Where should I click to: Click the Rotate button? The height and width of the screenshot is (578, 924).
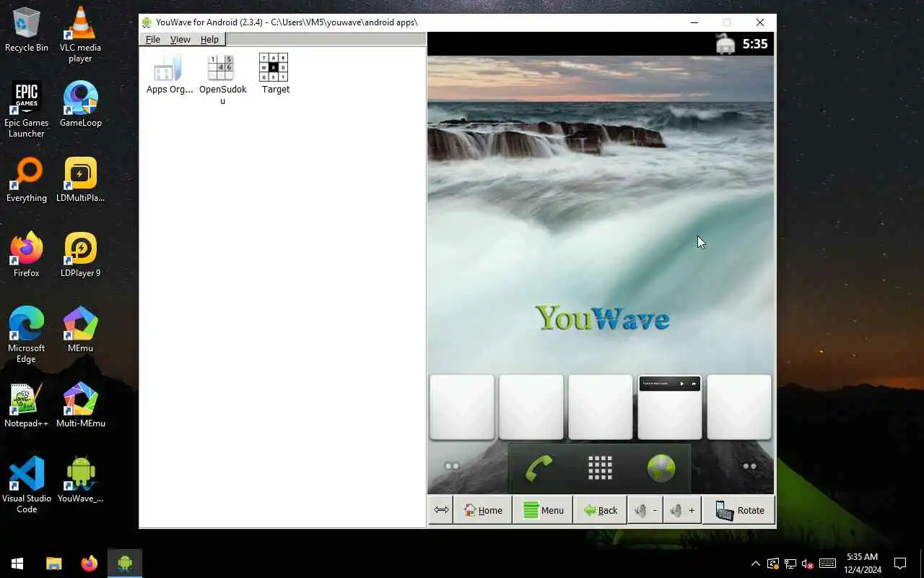click(x=739, y=510)
